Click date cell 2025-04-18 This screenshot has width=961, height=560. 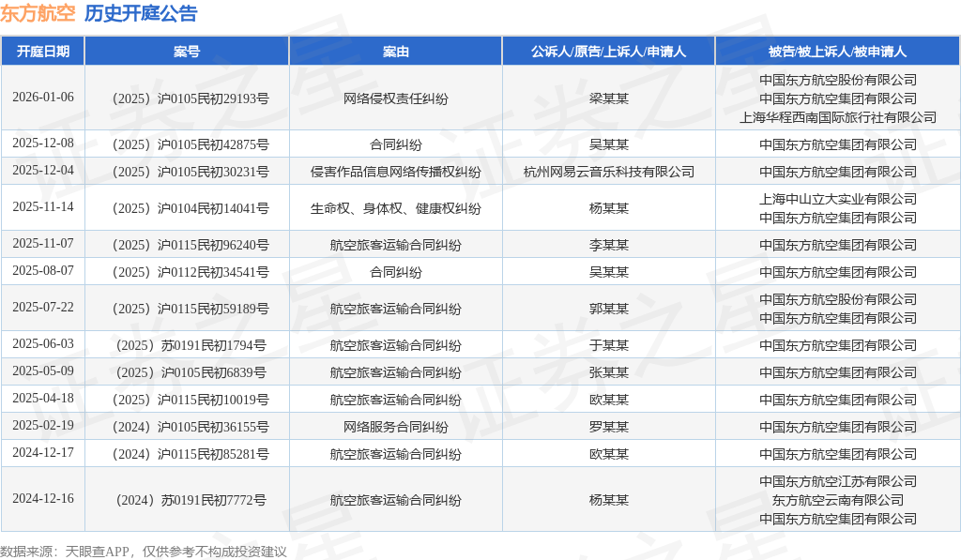pos(43,399)
